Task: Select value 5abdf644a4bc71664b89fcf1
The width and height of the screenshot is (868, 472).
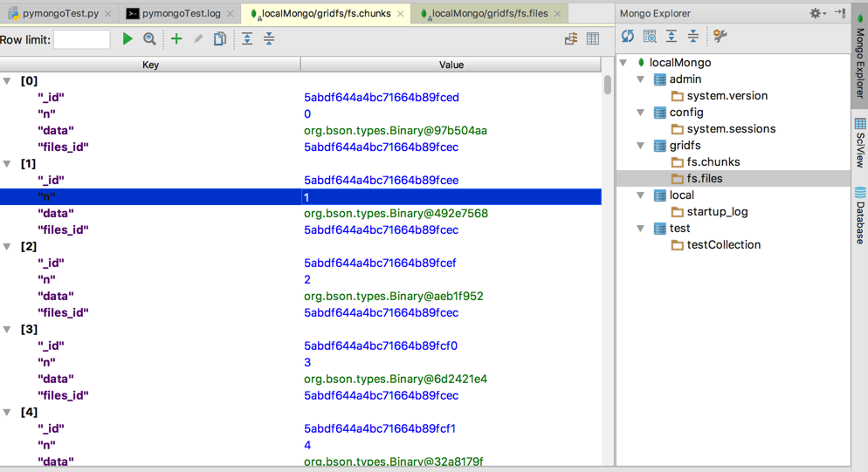Action: [x=380, y=429]
